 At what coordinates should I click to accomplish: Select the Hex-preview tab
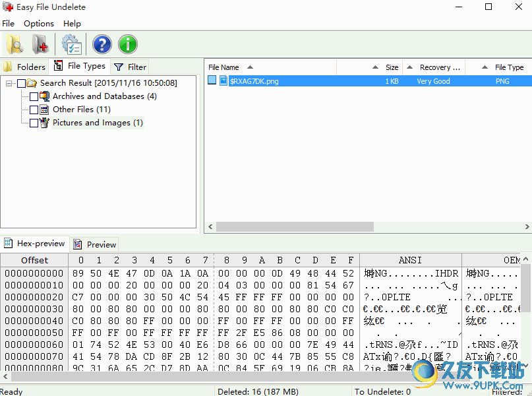coord(34,244)
